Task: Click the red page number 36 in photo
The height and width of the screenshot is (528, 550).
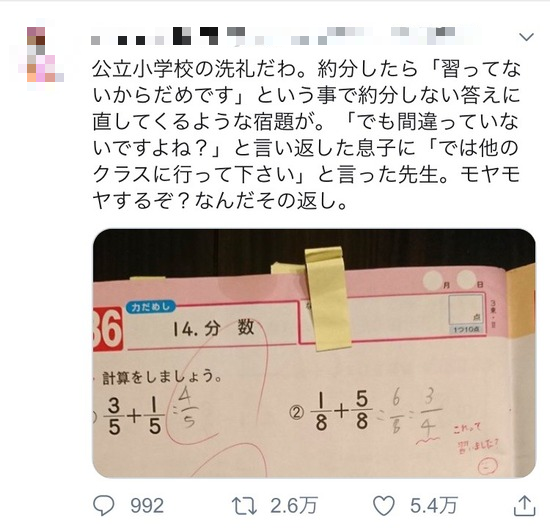Action: [x=107, y=329]
